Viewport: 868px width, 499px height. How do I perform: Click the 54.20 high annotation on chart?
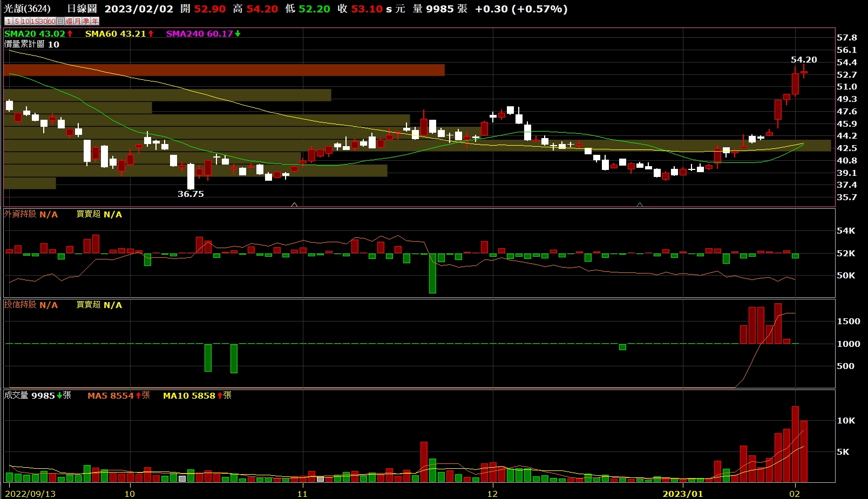(804, 60)
